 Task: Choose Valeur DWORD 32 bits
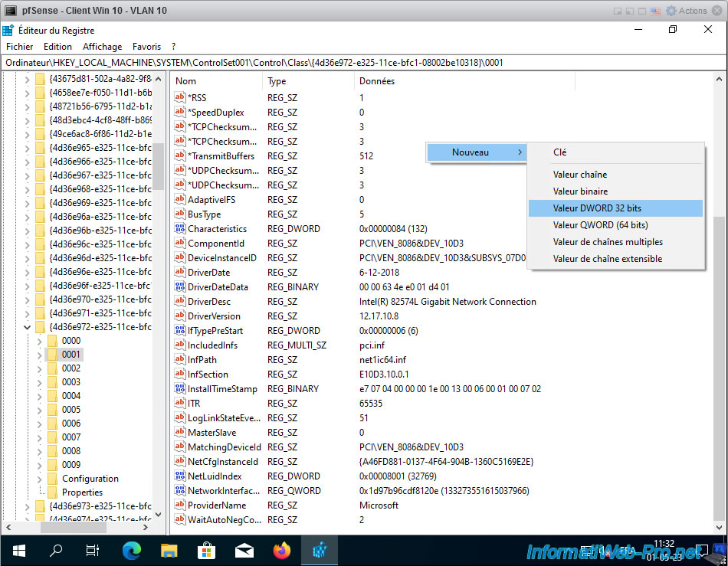[x=615, y=208]
